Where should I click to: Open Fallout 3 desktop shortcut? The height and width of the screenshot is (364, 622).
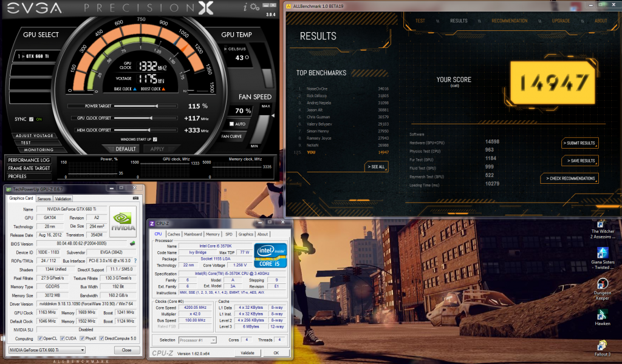(602, 349)
